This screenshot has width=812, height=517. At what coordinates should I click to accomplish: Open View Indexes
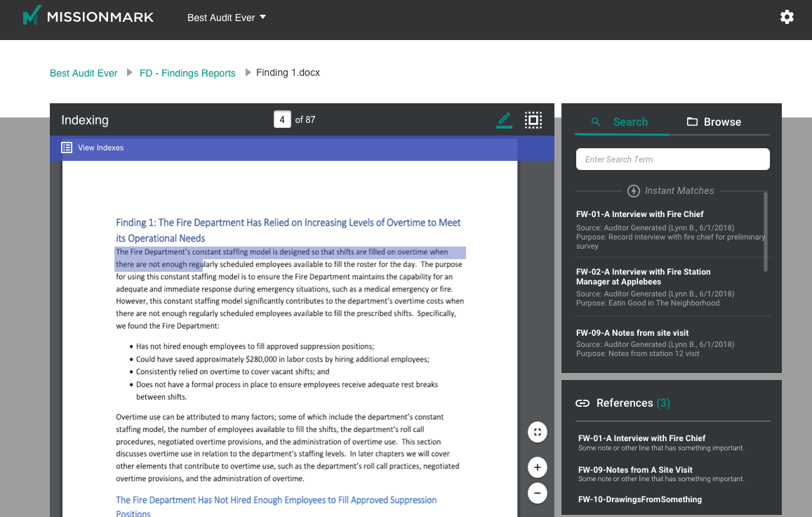point(100,148)
